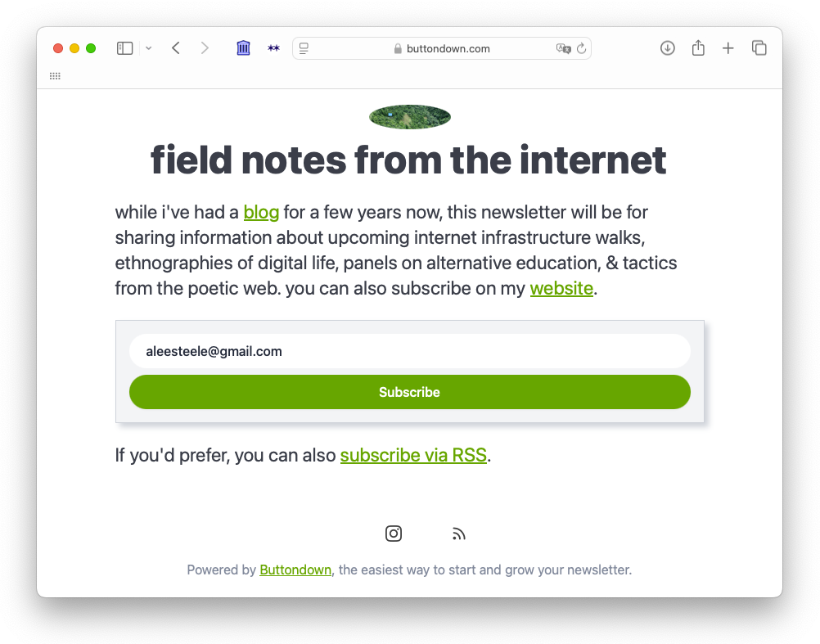
Task: Click the translate icon in address bar
Action: click(563, 49)
